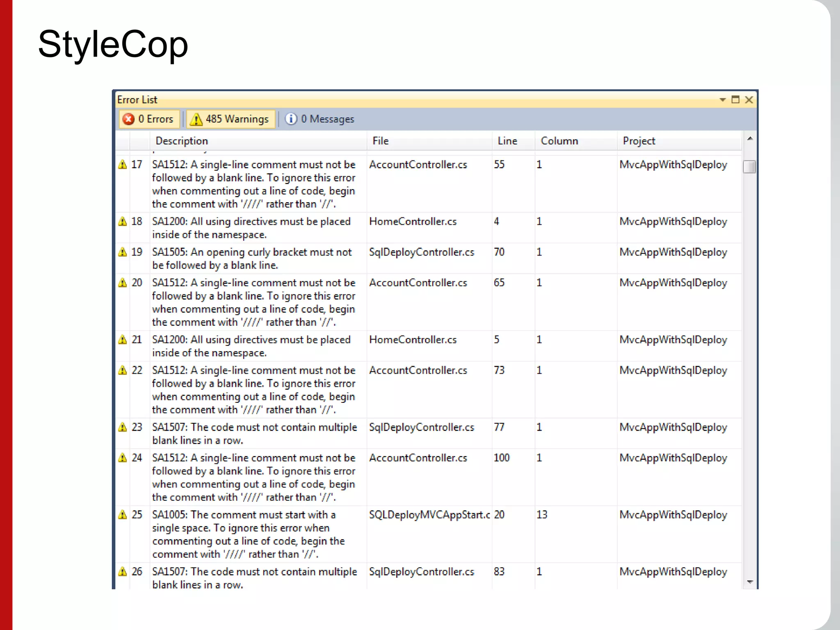Click the warning icon on row 21
The width and height of the screenshot is (840, 630).
[122, 340]
